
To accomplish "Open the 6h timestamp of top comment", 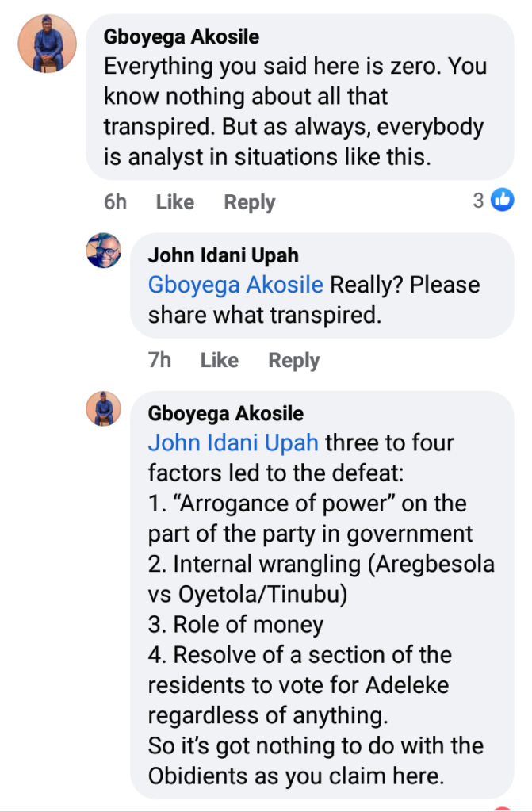I will point(115,202).
